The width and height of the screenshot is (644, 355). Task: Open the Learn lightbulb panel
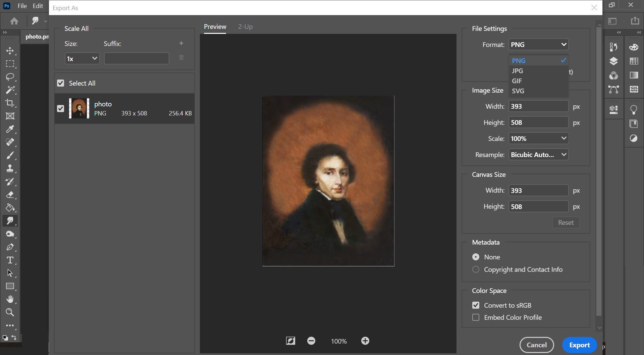[x=634, y=110]
